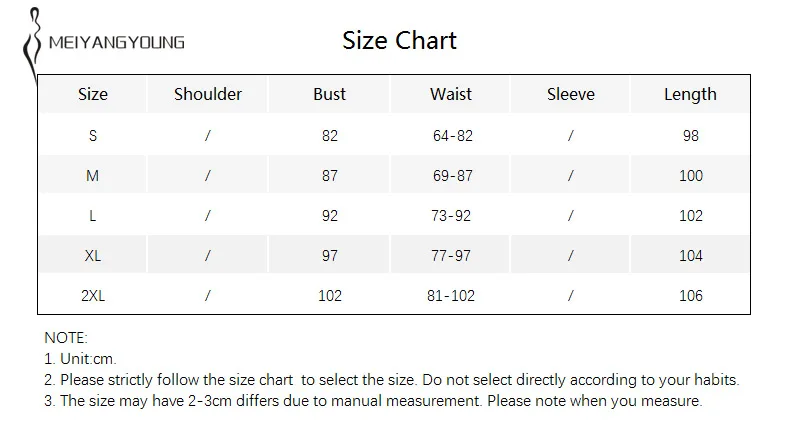The image size is (790, 430).
Task: Click the Size Chart title
Action: pyautogui.click(x=399, y=40)
